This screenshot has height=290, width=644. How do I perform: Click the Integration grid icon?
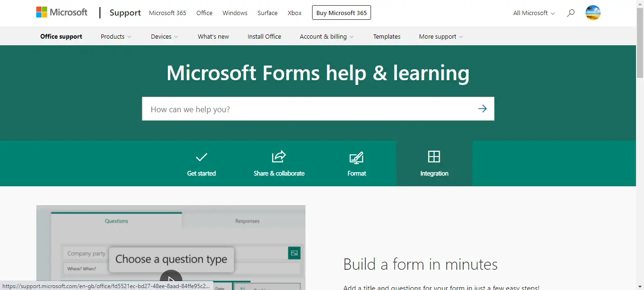(434, 157)
